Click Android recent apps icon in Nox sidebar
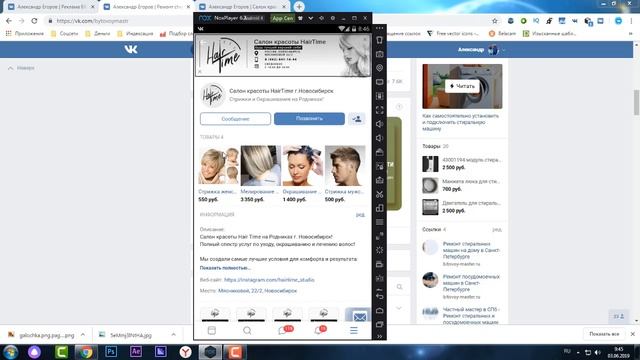The height and width of the screenshot is (360, 640). pyautogui.click(x=379, y=324)
